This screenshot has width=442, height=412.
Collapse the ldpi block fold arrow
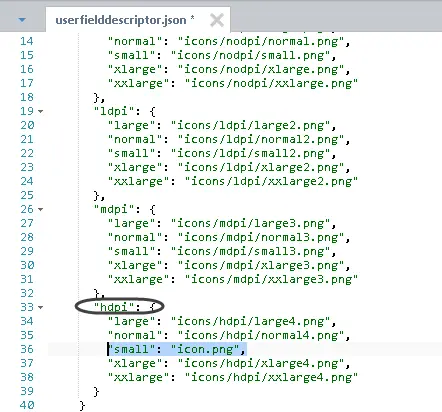pos(40,111)
